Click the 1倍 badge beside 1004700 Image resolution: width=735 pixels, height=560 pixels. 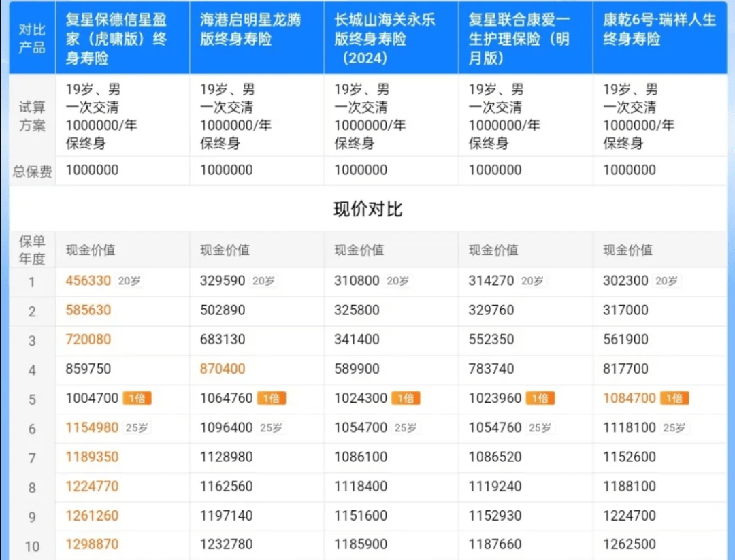(x=137, y=398)
